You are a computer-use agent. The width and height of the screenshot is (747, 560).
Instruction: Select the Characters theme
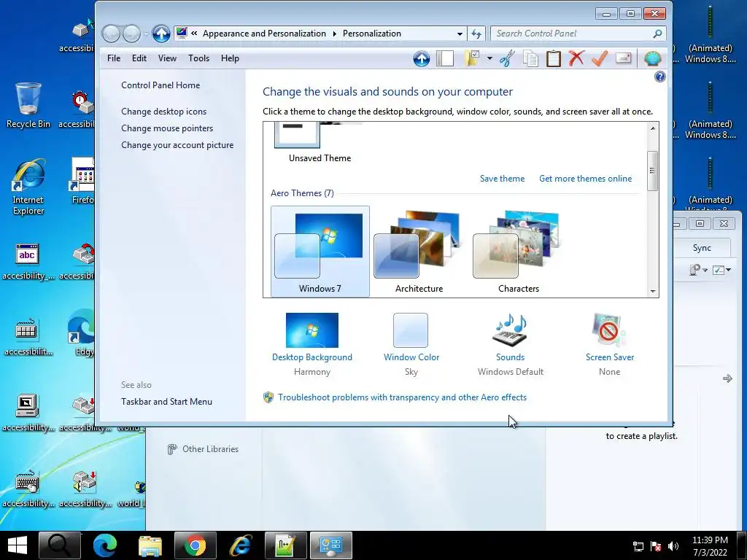[519, 252]
